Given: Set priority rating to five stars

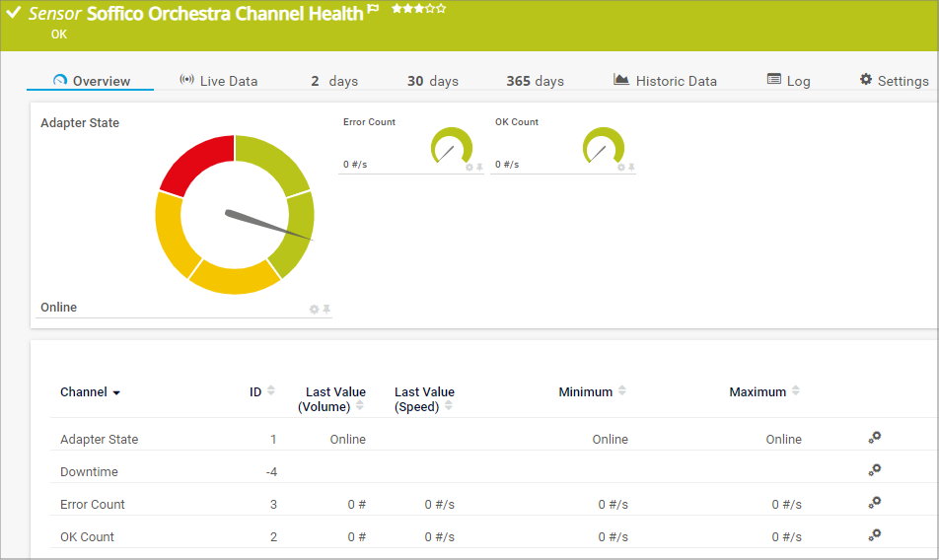Looking at the screenshot, I should 441,9.
